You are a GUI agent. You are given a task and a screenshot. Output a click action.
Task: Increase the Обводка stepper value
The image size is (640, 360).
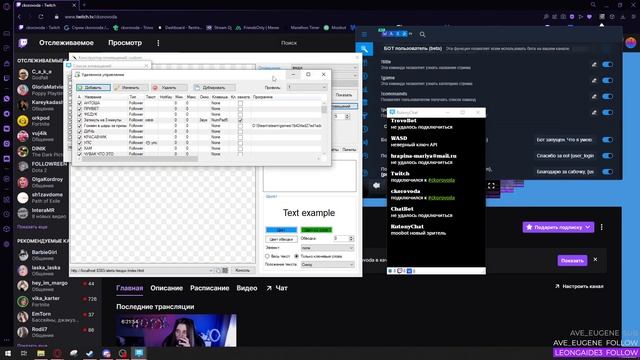tap(351, 237)
